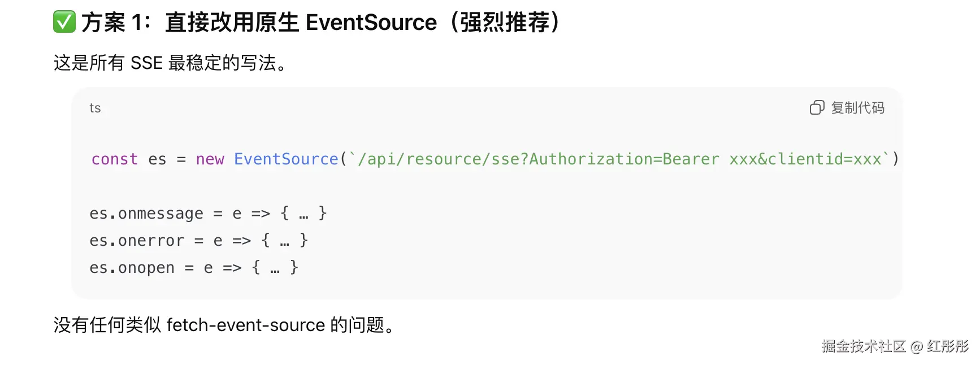Click the new keyword in code
The image size is (980, 365).
[x=210, y=159]
